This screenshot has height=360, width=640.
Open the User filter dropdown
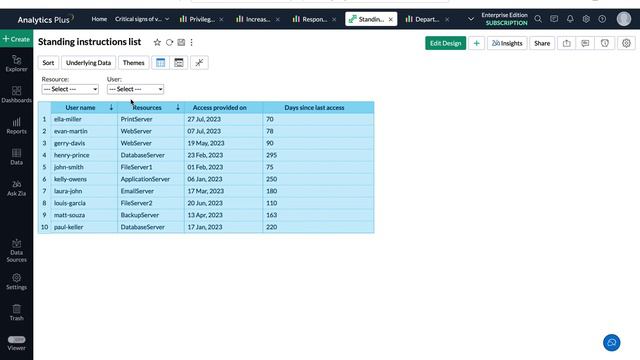click(135, 89)
